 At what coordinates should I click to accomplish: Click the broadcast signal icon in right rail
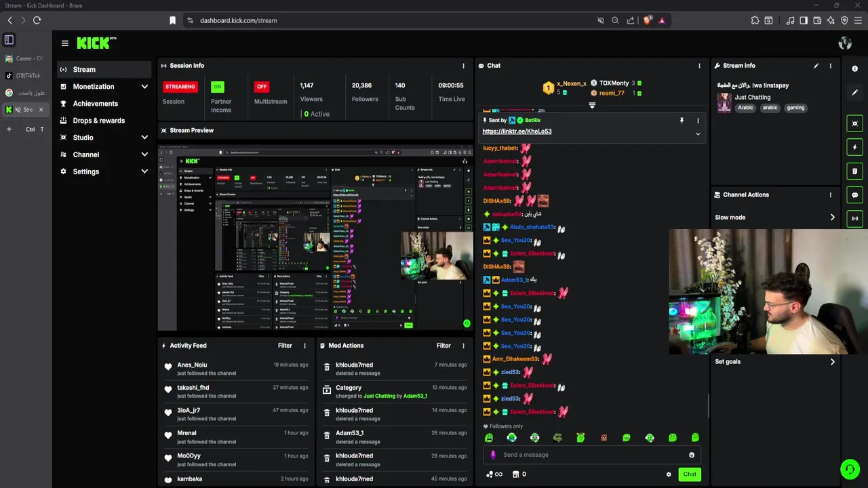[854, 218]
